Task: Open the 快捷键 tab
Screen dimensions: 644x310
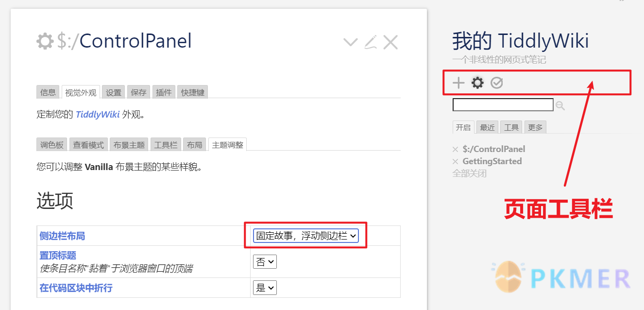Action: [x=193, y=92]
